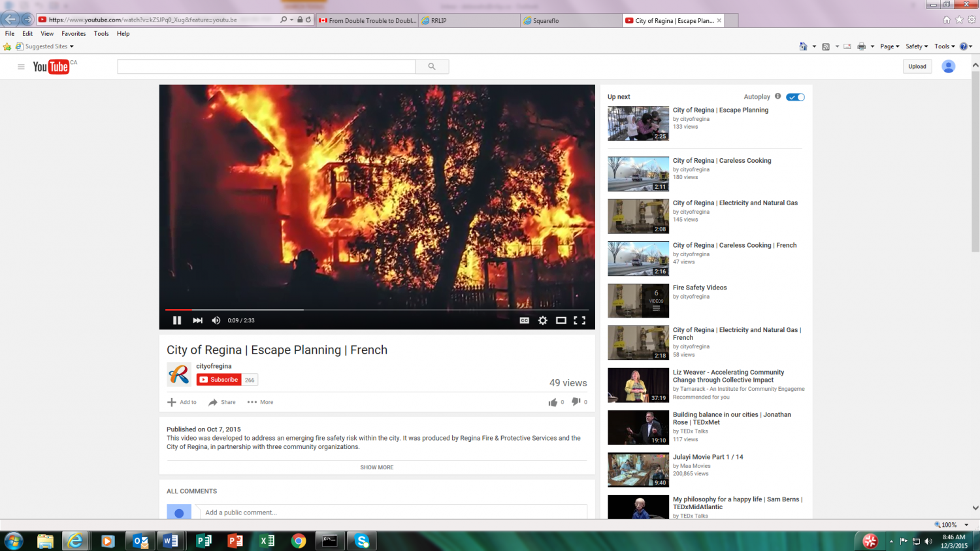
Task: Click the thumbs down dislike icon
Action: [x=576, y=402]
